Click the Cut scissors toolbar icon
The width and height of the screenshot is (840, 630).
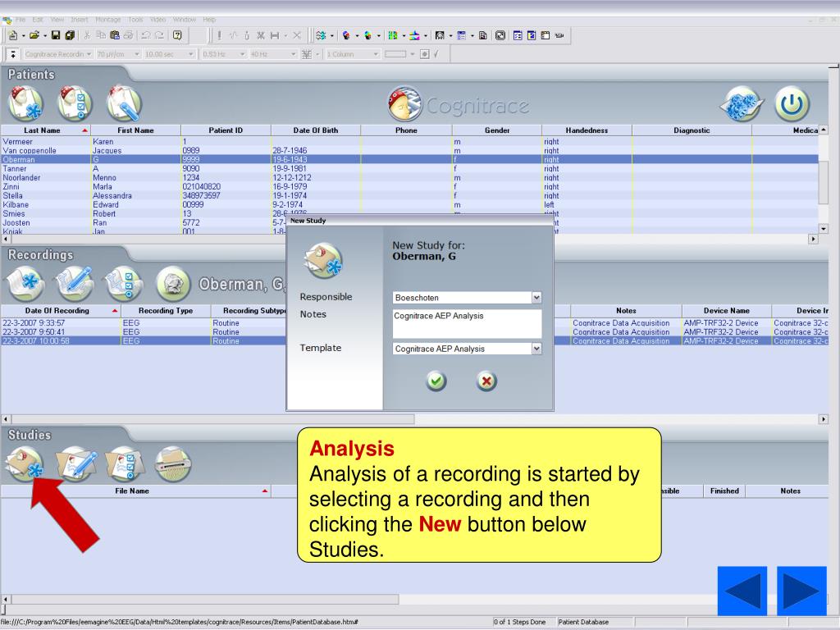point(87,35)
